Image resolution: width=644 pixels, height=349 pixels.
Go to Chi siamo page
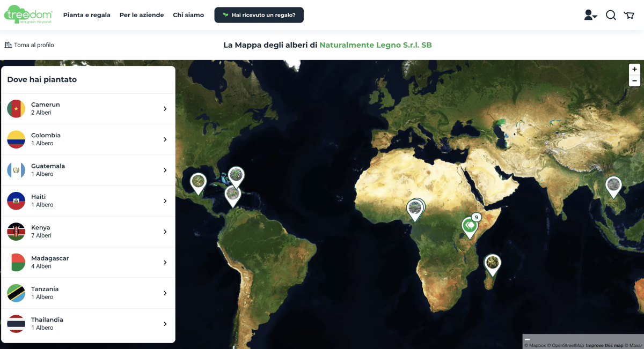tap(188, 15)
